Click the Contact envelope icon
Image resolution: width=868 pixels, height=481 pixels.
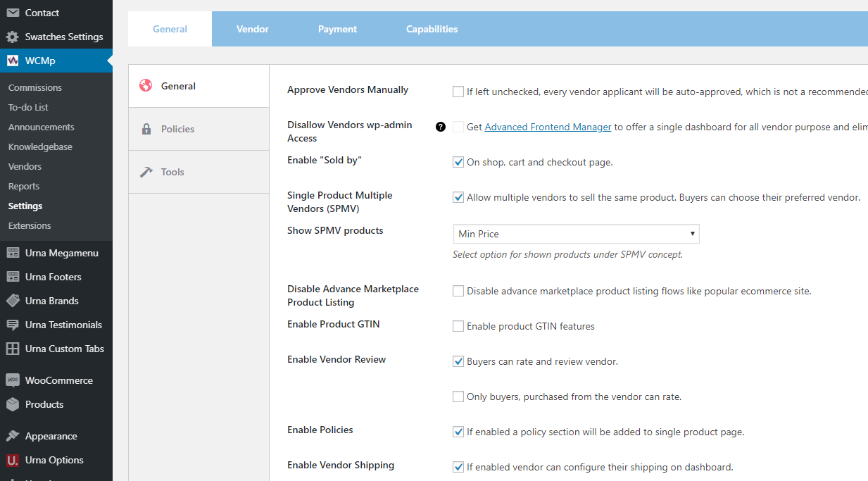(x=13, y=13)
